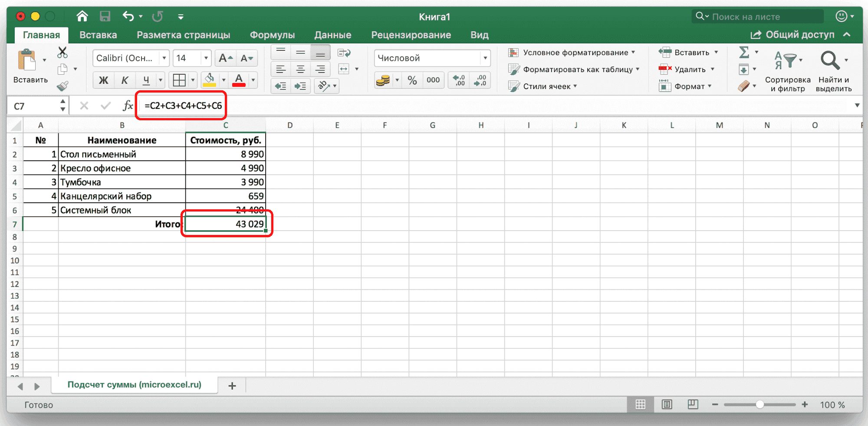Click the increase indent icon

click(300, 86)
